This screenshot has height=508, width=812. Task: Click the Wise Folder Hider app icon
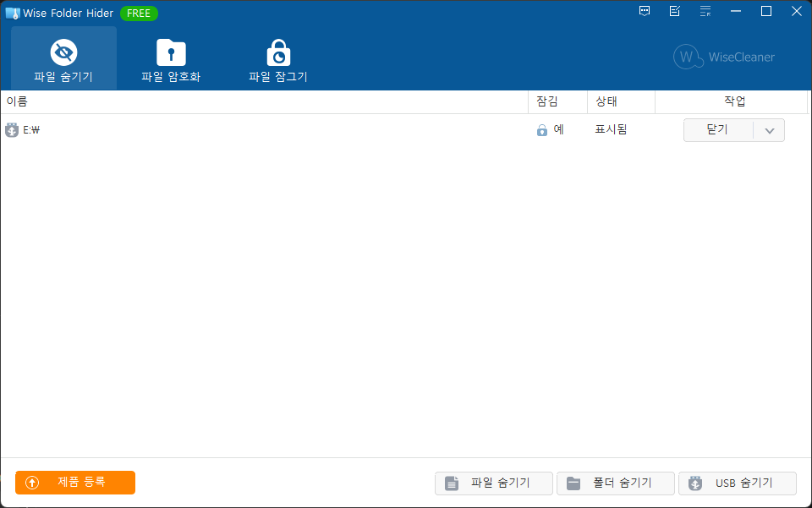12,13
